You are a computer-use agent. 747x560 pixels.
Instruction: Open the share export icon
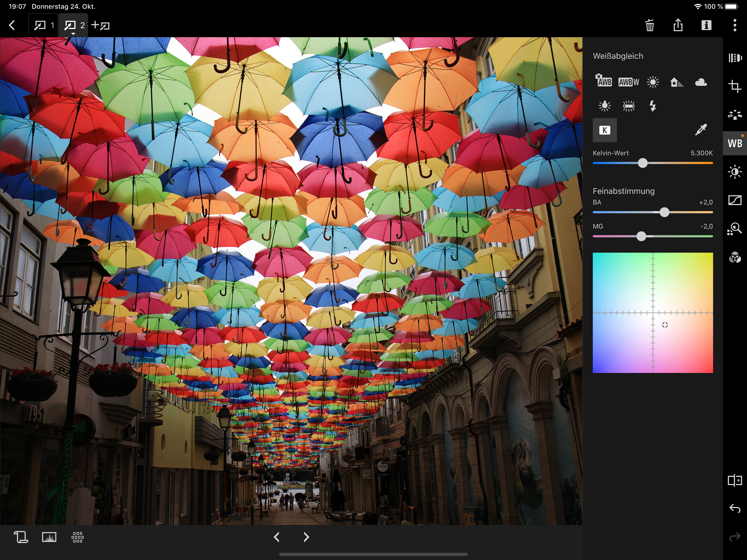tap(678, 25)
